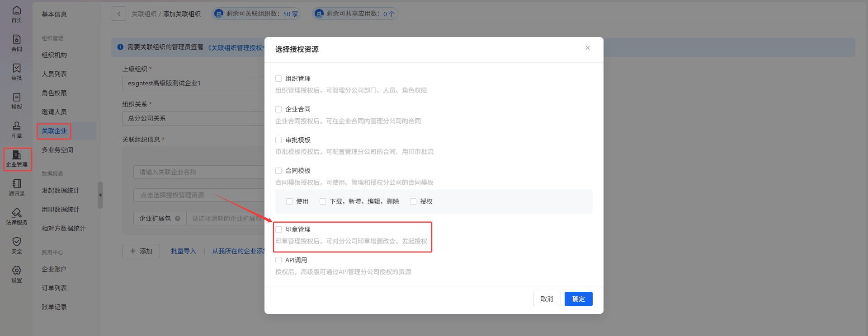Check the API调用 checkbox
This screenshot has height=336, width=868.
[278, 260]
